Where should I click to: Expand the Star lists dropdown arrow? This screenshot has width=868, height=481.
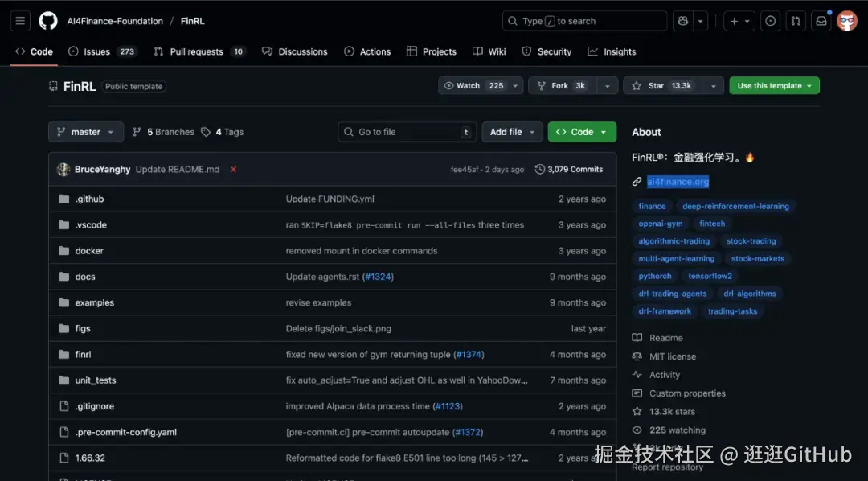coord(714,86)
